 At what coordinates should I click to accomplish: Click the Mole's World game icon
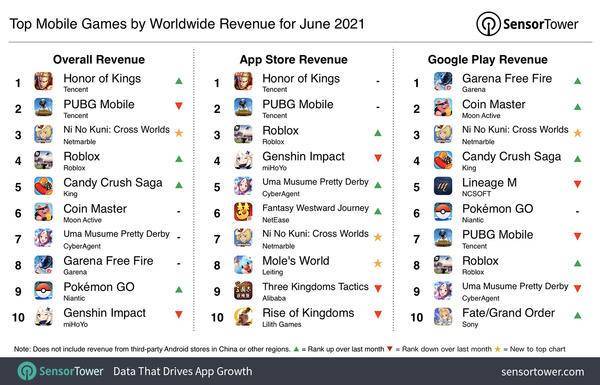click(x=243, y=264)
